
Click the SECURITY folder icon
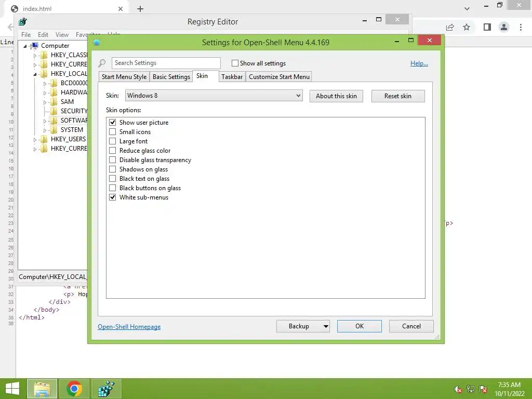54,111
